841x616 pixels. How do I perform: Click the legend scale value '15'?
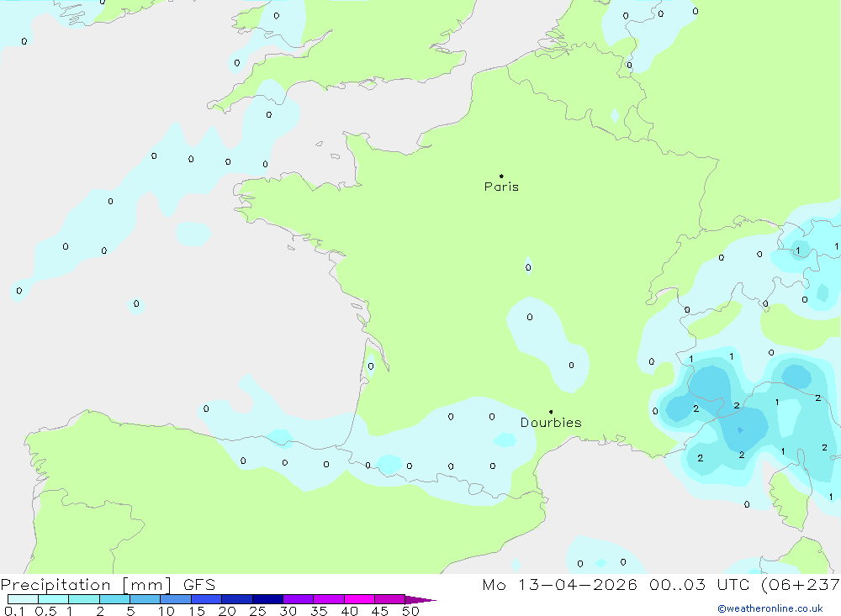pyautogui.click(x=197, y=611)
